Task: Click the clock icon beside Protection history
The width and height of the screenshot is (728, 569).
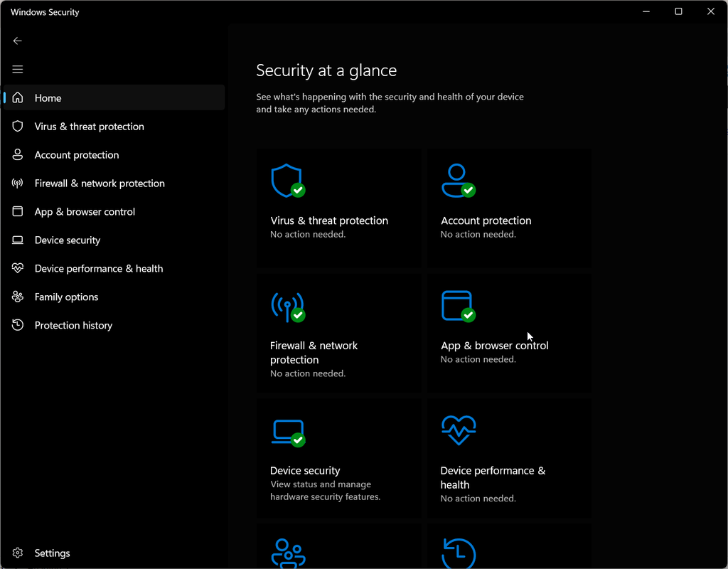Action: (18, 324)
